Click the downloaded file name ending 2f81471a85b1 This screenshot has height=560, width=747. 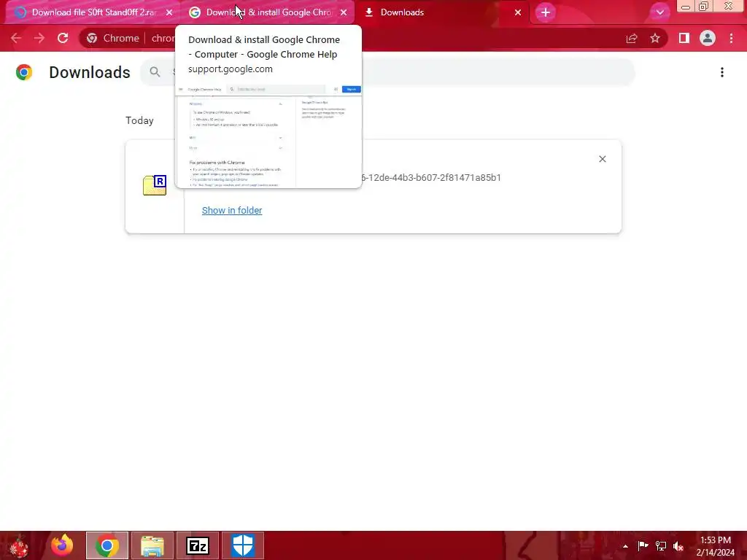431,178
